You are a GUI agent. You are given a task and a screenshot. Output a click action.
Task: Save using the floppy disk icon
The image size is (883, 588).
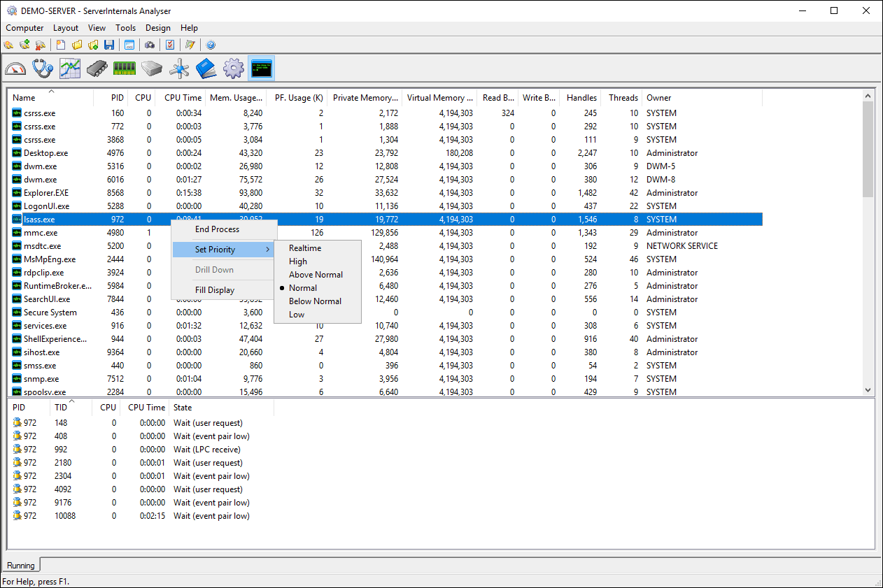109,45
